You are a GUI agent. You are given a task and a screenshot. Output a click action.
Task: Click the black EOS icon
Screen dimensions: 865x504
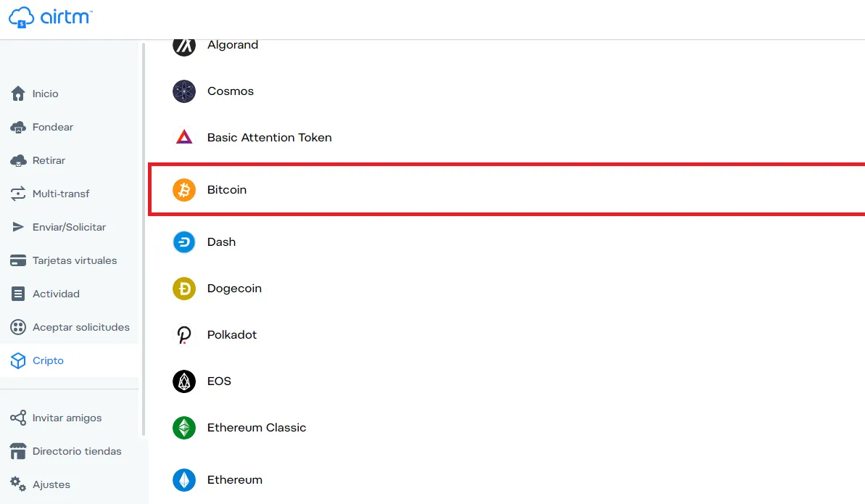click(184, 381)
